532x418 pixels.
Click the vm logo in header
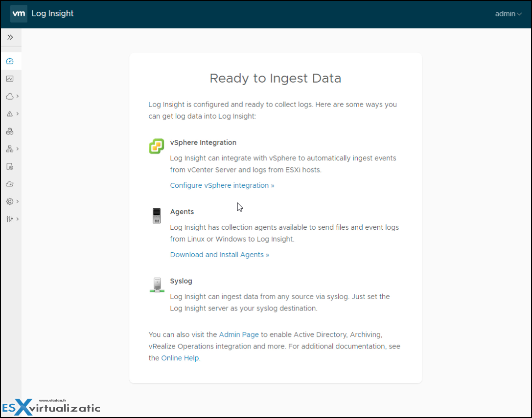[19, 14]
